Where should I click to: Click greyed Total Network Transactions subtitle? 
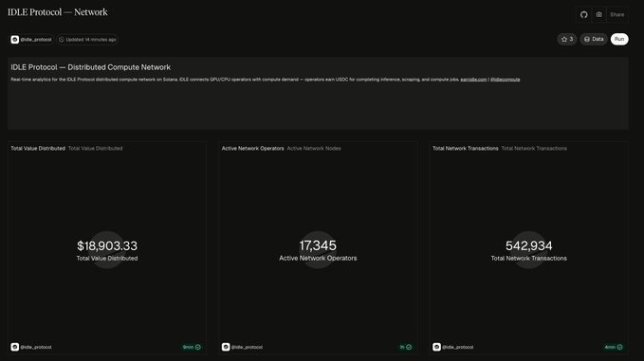pyautogui.click(x=534, y=148)
